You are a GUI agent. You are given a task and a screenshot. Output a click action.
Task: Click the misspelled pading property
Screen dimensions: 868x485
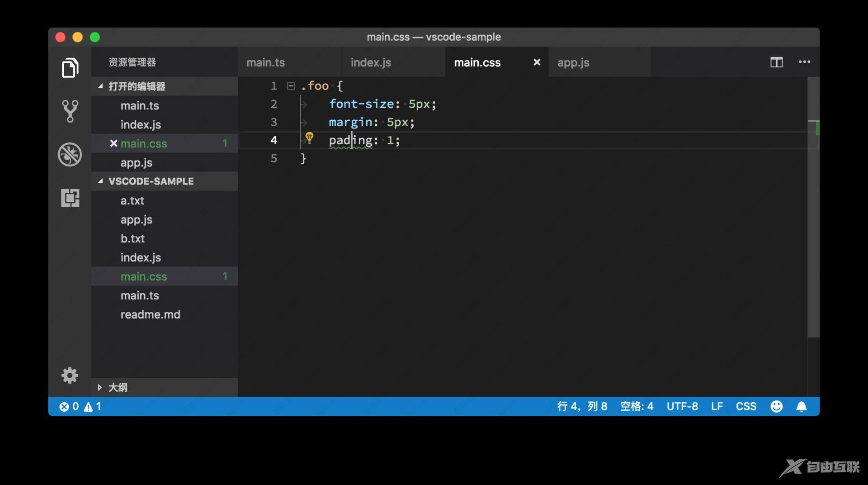(x=350, y=140)
